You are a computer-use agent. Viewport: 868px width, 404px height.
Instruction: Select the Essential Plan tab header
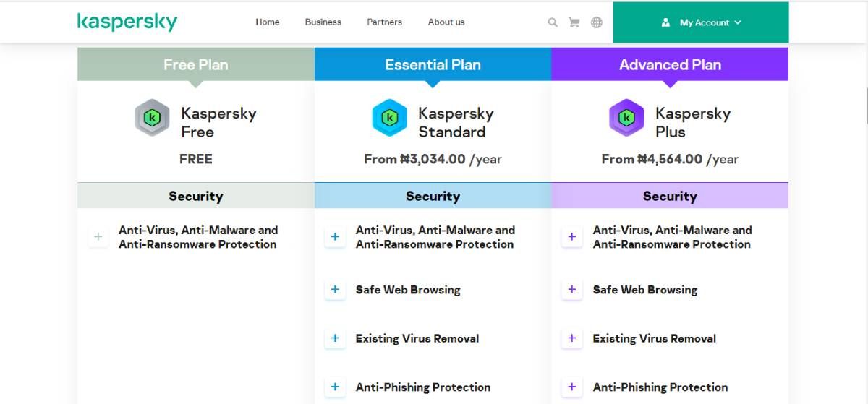click(433, 64)
